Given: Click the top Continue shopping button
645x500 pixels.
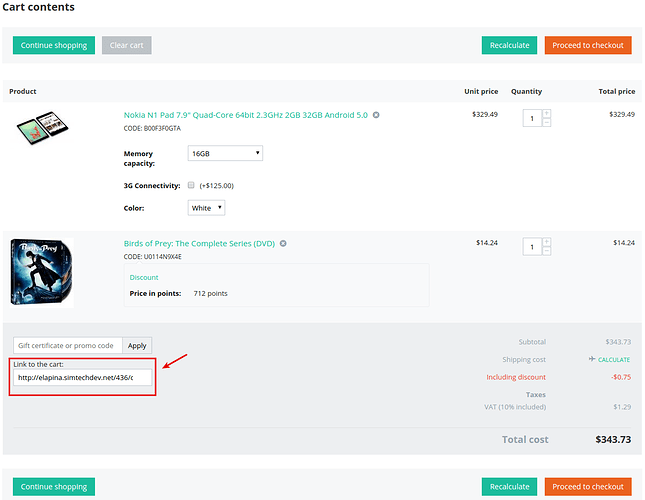Looking at the screenshot, I should (x=54, y=45).
